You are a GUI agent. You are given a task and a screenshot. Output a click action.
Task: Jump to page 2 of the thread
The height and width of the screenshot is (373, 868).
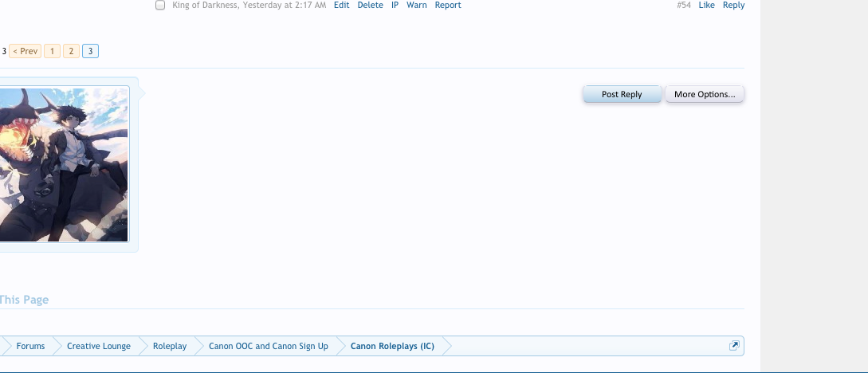(x=71, y=52)
